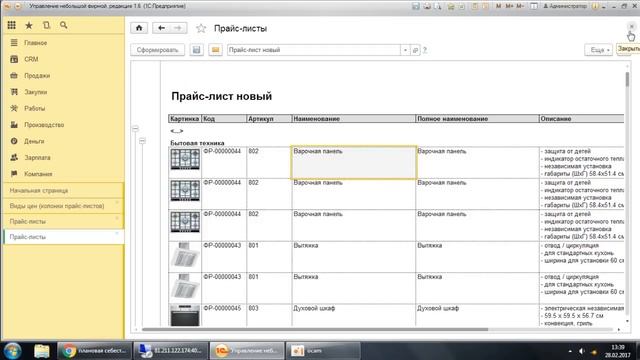
Task: Open the information icon near Администратор
Action: coord(595,6)
